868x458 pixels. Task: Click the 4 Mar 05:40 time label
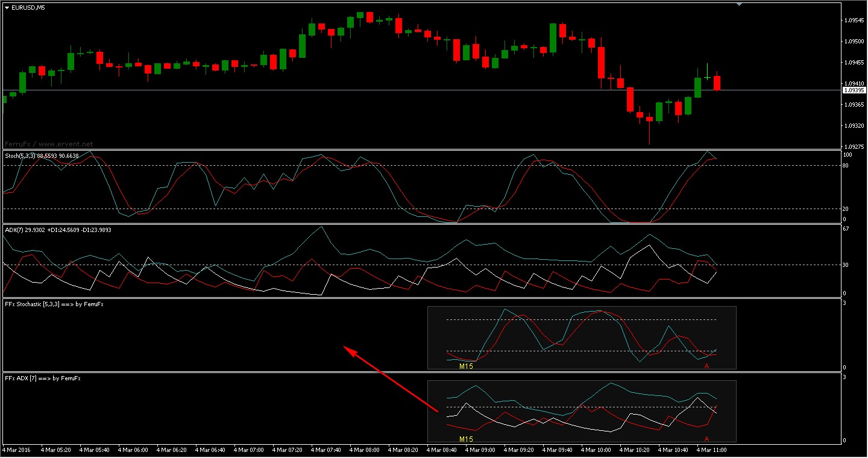pos(94,450)
